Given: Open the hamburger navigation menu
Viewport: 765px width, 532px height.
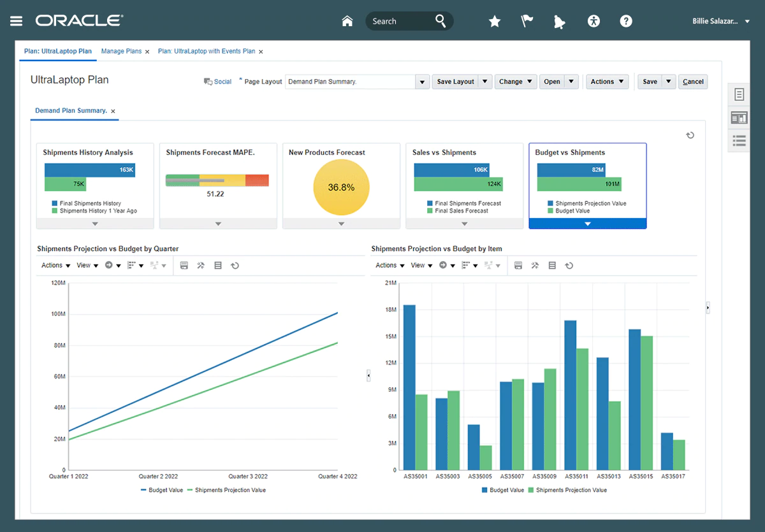Looking at the screenshot, I should coord(17,21).
